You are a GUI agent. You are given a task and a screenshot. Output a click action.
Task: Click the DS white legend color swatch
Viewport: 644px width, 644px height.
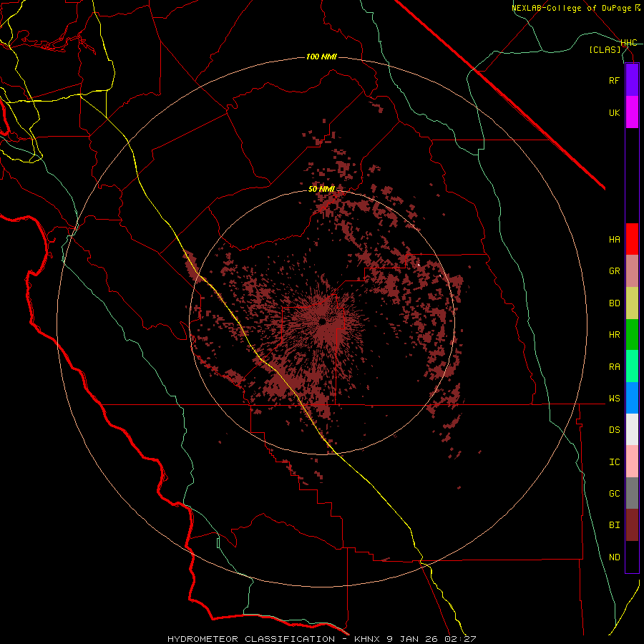click(632, 429)
